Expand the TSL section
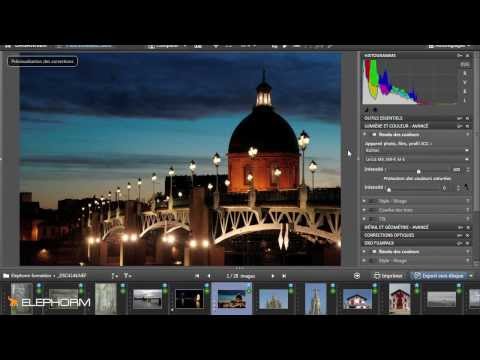 (x=365, y=219)
